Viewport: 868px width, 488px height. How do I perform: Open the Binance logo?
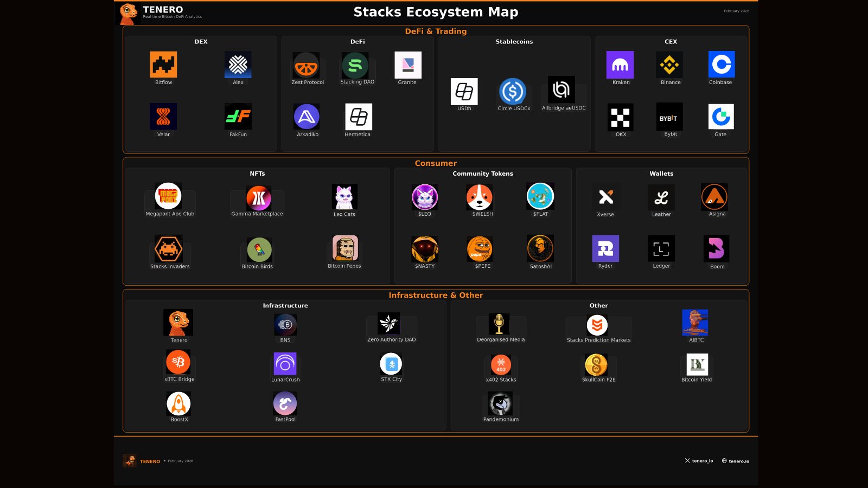pos(669,65)
